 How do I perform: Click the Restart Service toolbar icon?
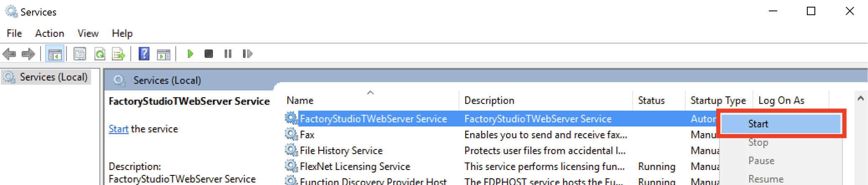click(x=248, y=54)
